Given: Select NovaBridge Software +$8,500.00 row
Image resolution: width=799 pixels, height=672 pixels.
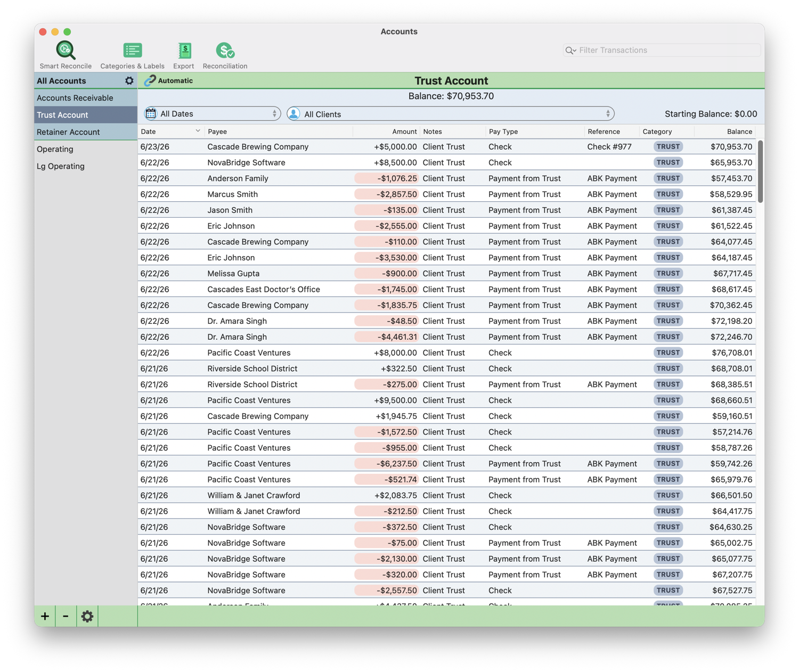Looking at the screenshot, I should coord(446,162).
